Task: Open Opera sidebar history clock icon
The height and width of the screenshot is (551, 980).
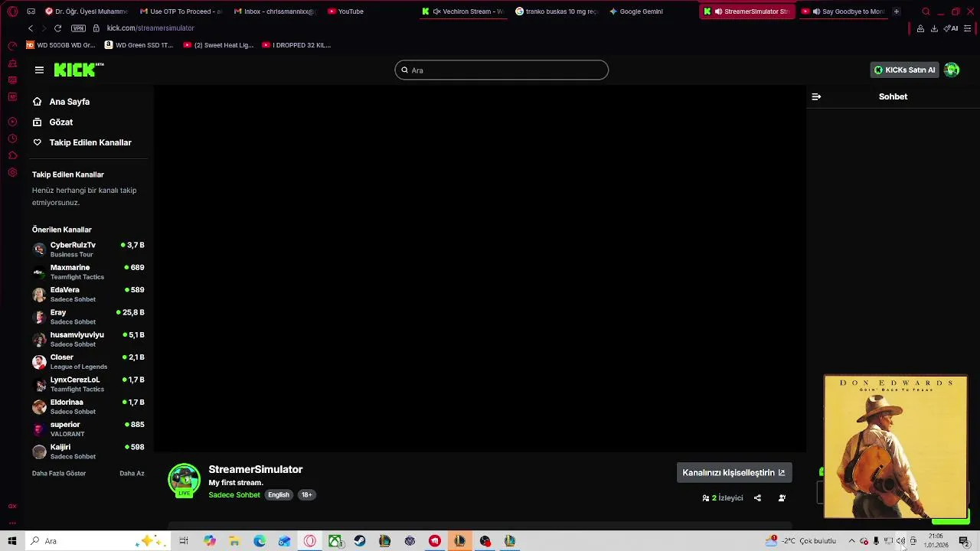Action: (x=12, y=139)
